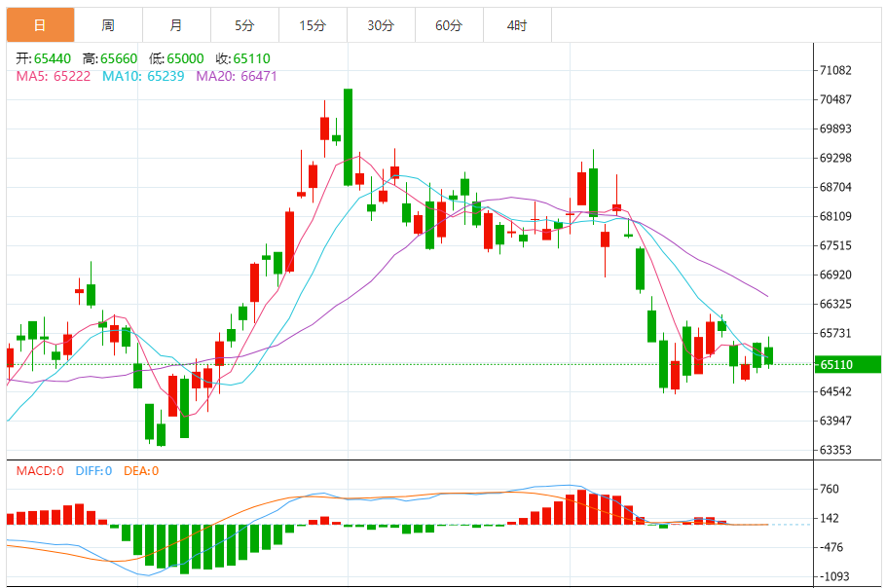Click the 66920 price axis label
Image resolution: width=886 pixels, height=588 pixels.
tap(835, 276)
